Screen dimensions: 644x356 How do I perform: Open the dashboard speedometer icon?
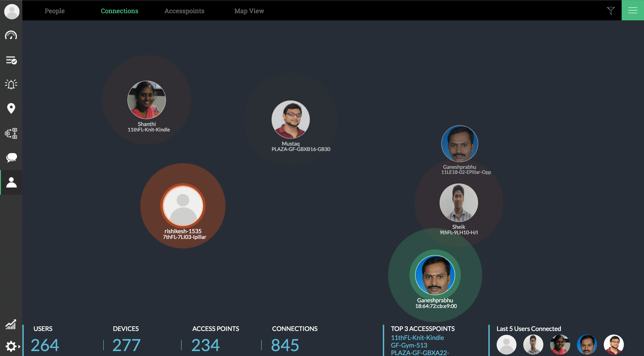[11, 36]
